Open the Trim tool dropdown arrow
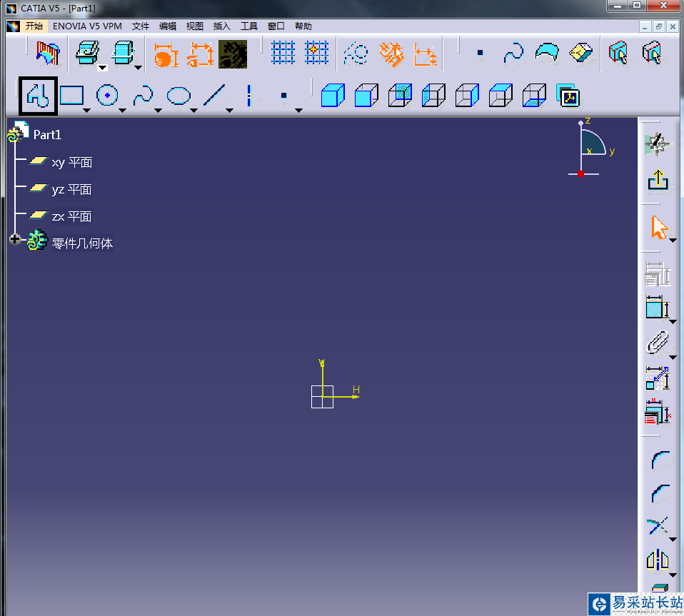Screen dimensions: 684x616 coord(673,540)
